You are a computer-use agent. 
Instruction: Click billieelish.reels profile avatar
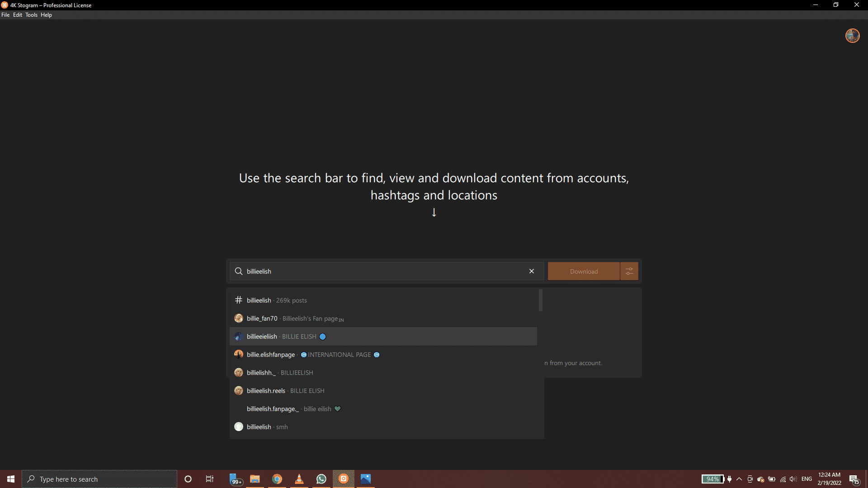[239, 391]
